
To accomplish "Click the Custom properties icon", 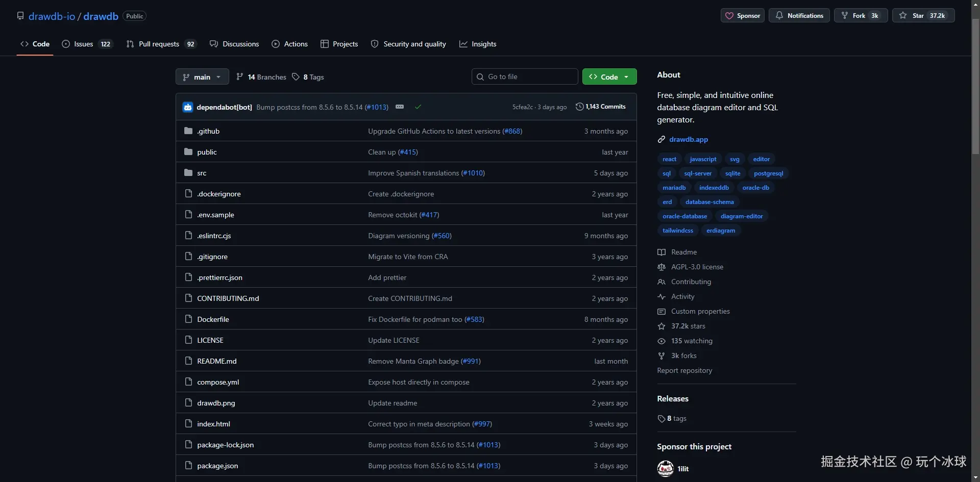I will 661,311.
